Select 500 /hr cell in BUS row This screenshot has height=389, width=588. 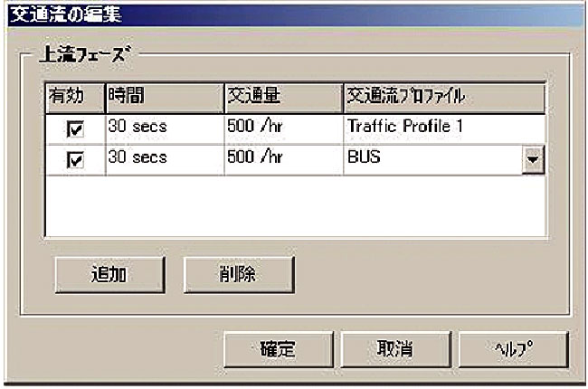coord(284,160)
